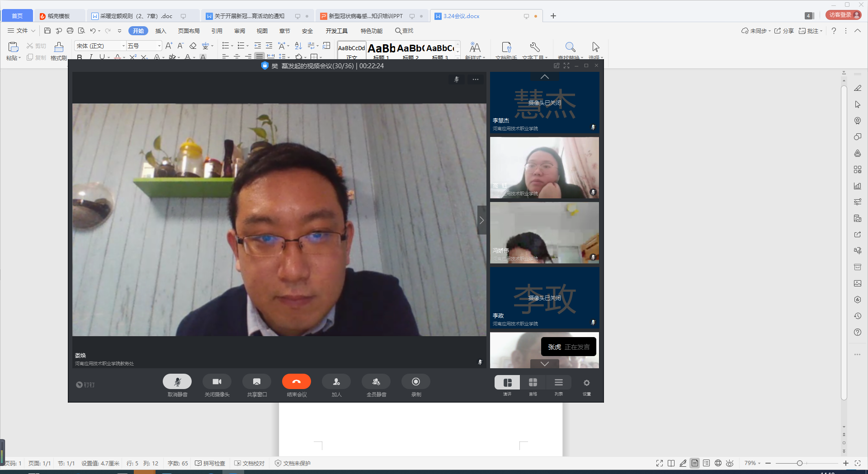Click 拼写检查 in the status bar
This screenshot has width=868, height=474.
point(210,463)
